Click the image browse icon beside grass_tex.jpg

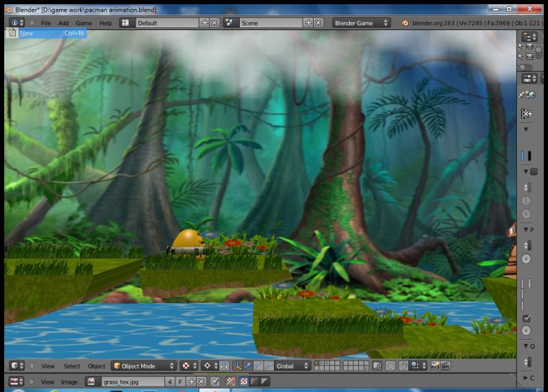[92, 381]
